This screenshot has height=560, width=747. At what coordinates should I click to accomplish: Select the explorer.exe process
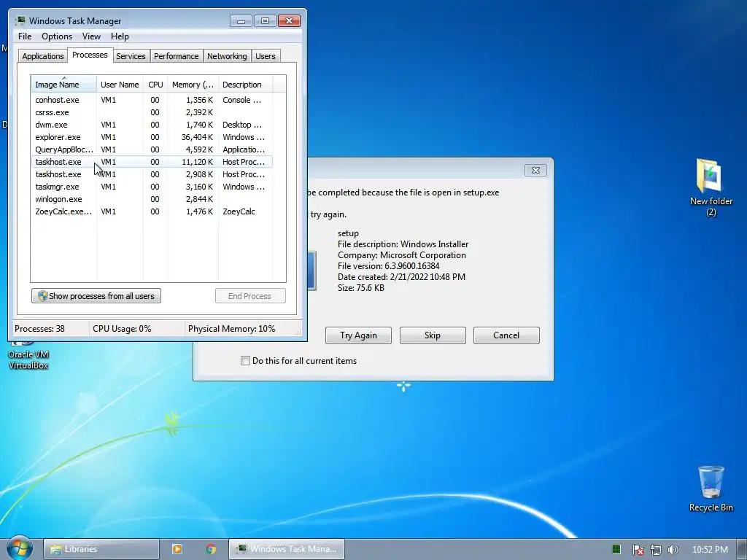[x=152, y=137]
